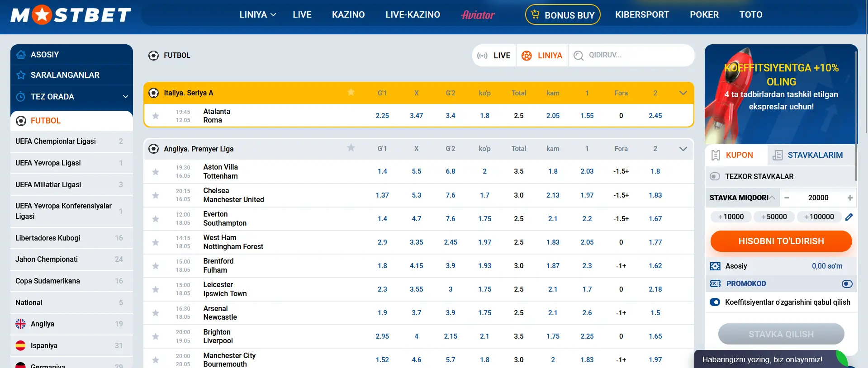Viewport: 868px width, 368px height.
Task: Click the Promokod ticket icon
Action: coord(716,283)
